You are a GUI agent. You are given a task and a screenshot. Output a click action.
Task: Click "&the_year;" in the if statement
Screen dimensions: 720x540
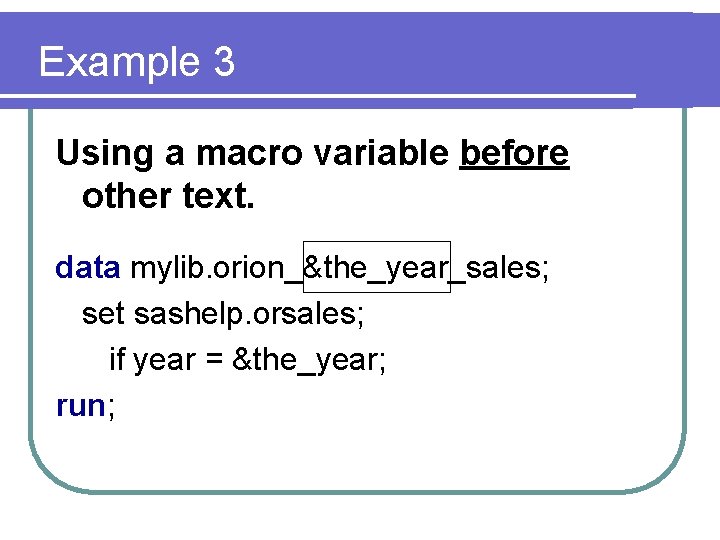(309, 360)
